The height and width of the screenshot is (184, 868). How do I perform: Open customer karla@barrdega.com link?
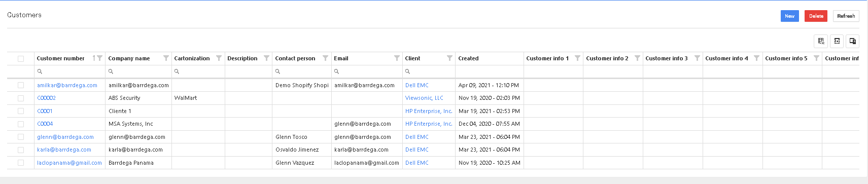64,150
